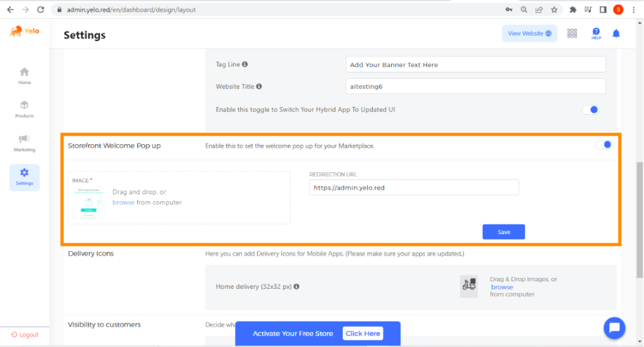Click the View Website button

point(529,33)
